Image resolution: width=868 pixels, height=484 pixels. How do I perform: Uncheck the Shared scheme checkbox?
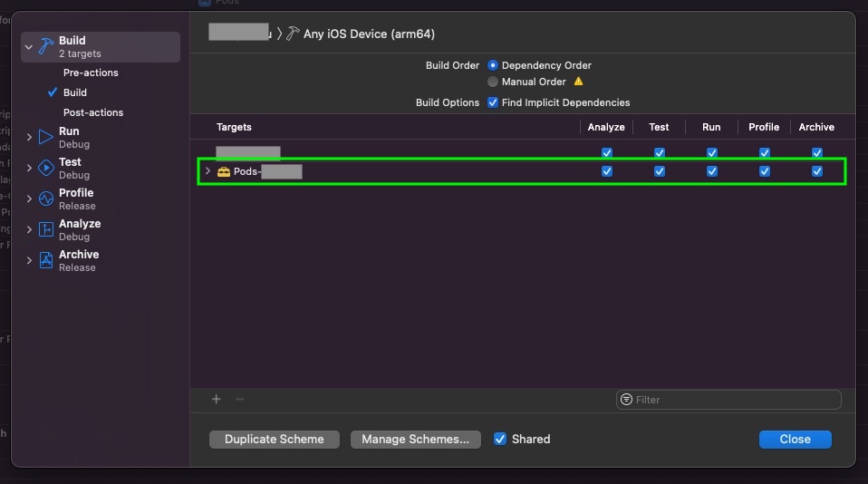(x=500, y=439)
